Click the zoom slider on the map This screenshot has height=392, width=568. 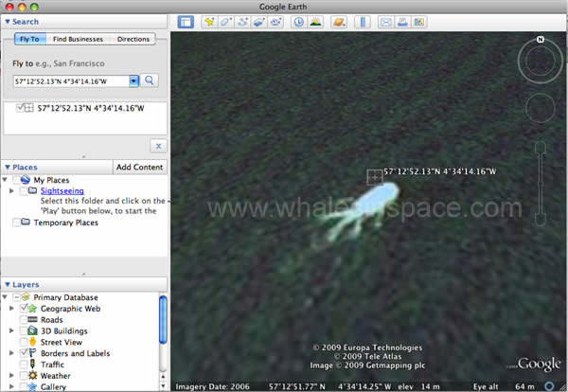541,184
